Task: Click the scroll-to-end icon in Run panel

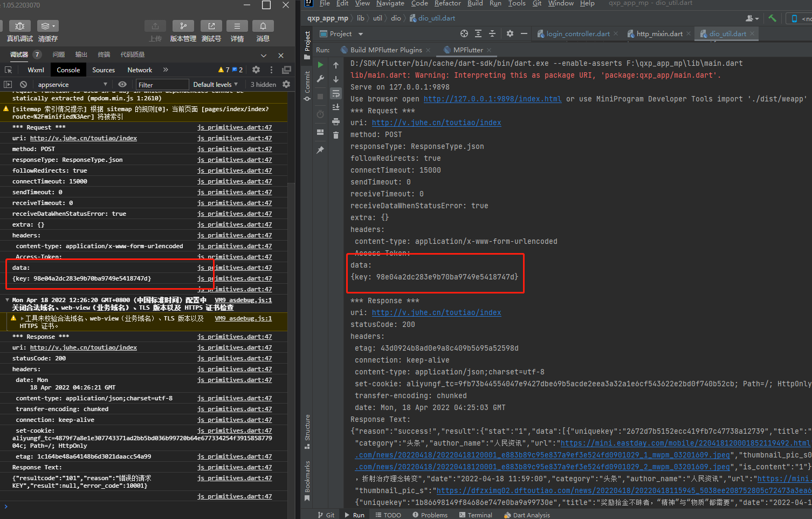Action: (x=336, y=107)
